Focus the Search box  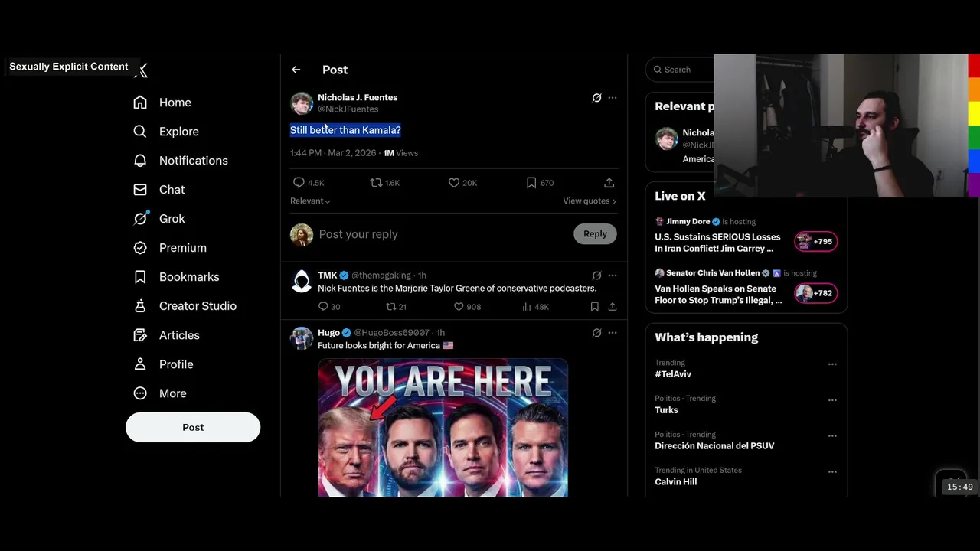pyautogui.click(x=680, y=70)
